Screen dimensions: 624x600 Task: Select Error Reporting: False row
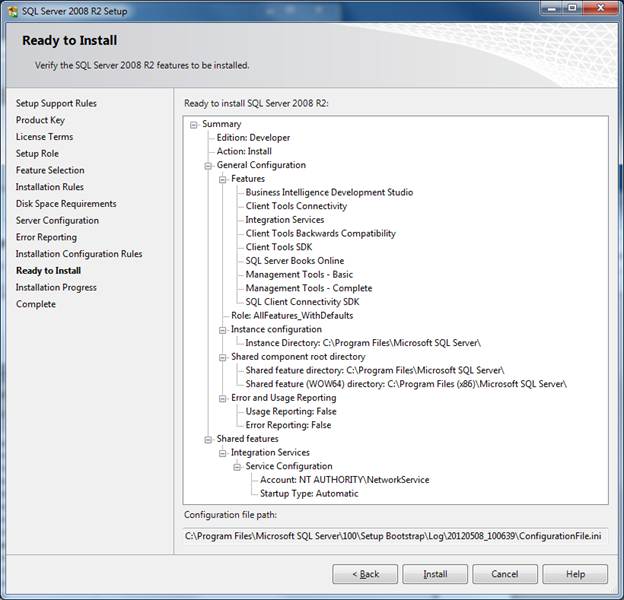pos(288,425)
